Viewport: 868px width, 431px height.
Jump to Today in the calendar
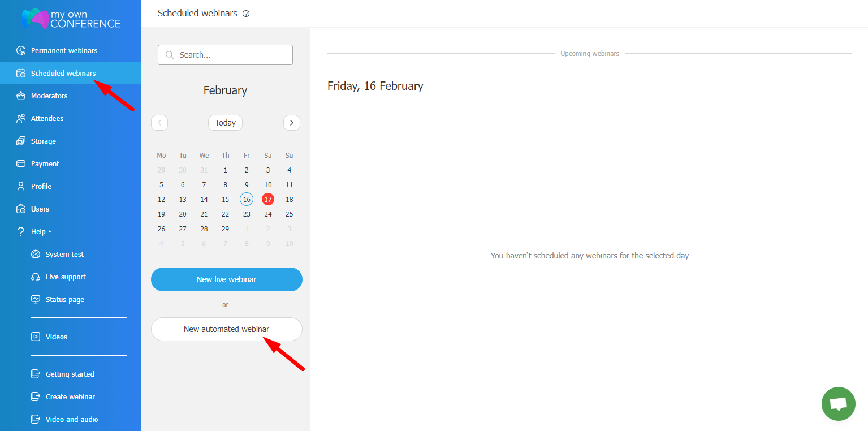[x=225, y=123]
